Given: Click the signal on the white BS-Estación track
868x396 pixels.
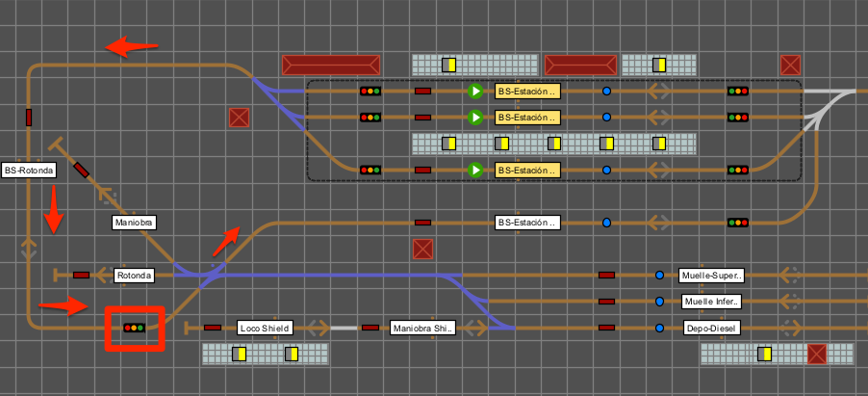Looking at the screenshot, I should [x=738, y=223].
